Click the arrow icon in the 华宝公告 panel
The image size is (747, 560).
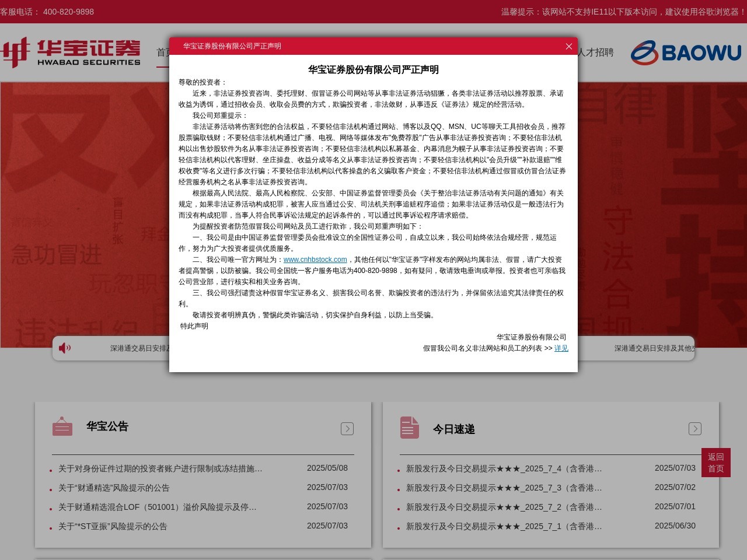(x=347, y=428)
